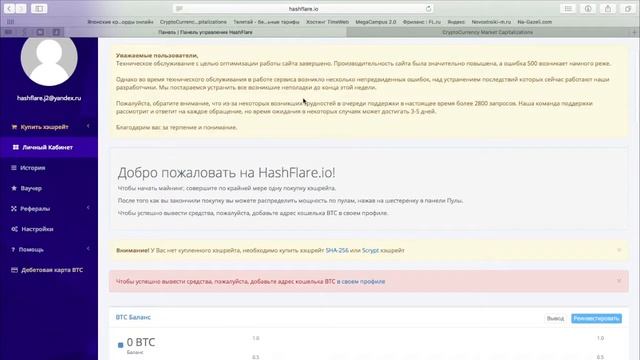
Task: Open the Na-Gazeli.com bookmark
Action: point(534,22)
